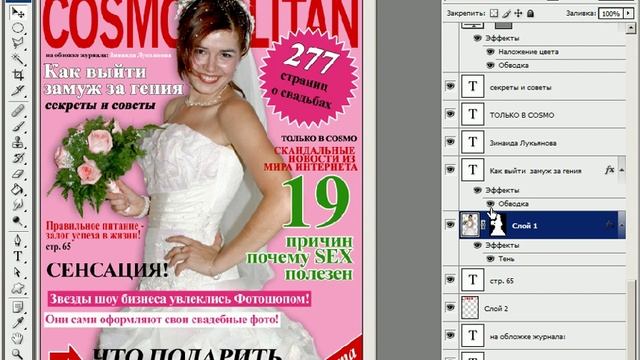640x360 pixels.
Task: Open the Заливка fill slider arrow
Action: point(628,13)
